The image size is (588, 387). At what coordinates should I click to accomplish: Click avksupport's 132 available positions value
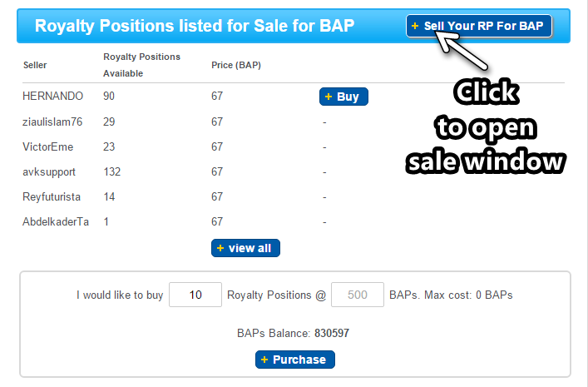pos(111,171)
